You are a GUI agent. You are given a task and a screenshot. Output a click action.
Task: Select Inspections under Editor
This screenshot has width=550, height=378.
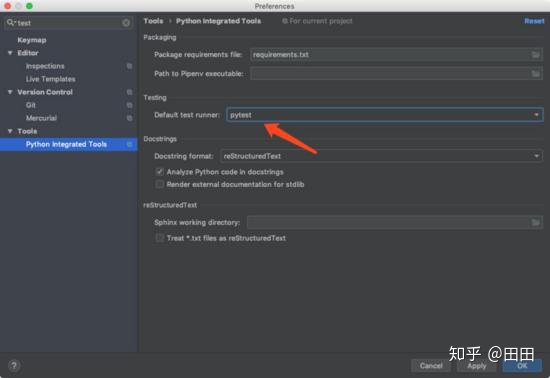[45, 66]
